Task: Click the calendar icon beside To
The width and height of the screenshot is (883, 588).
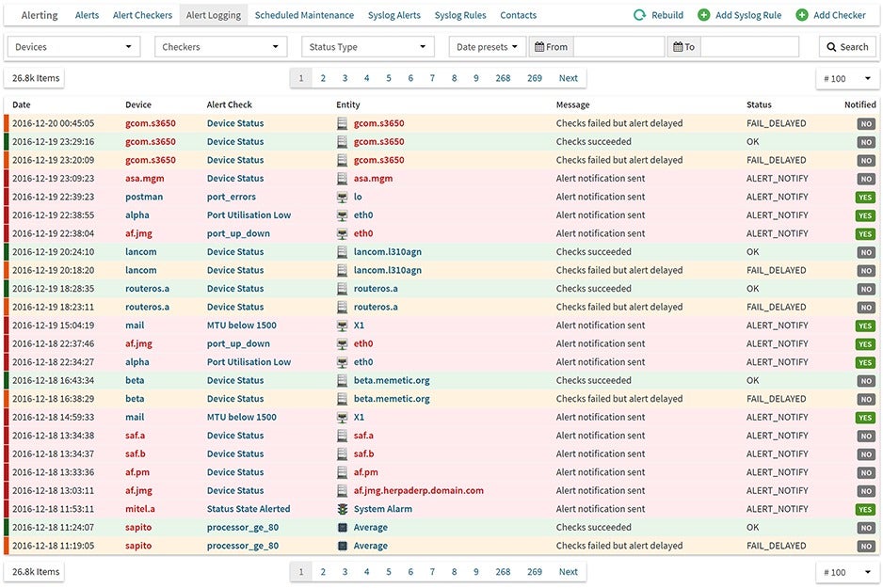Action: click(678, 47)
